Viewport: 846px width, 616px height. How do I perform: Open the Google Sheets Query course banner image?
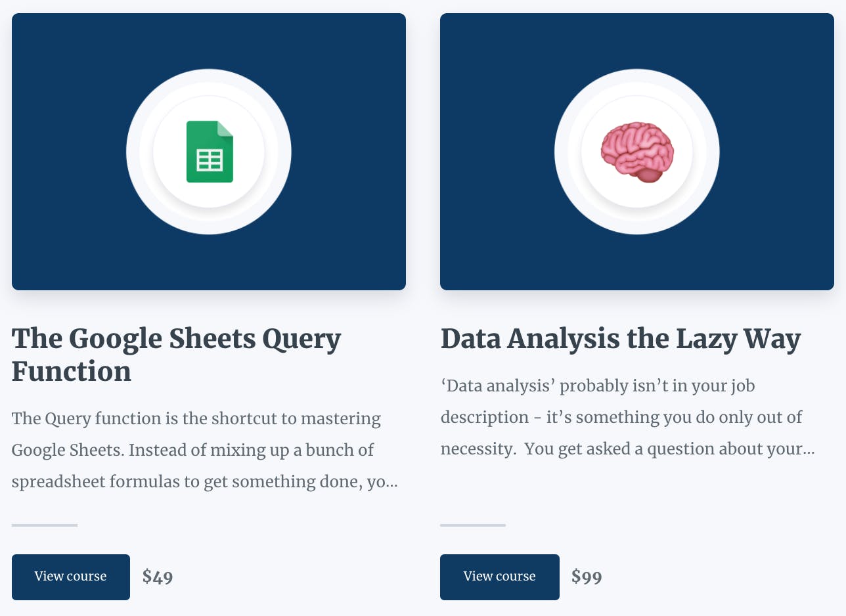pyautogui.click(x=209, y=152)
